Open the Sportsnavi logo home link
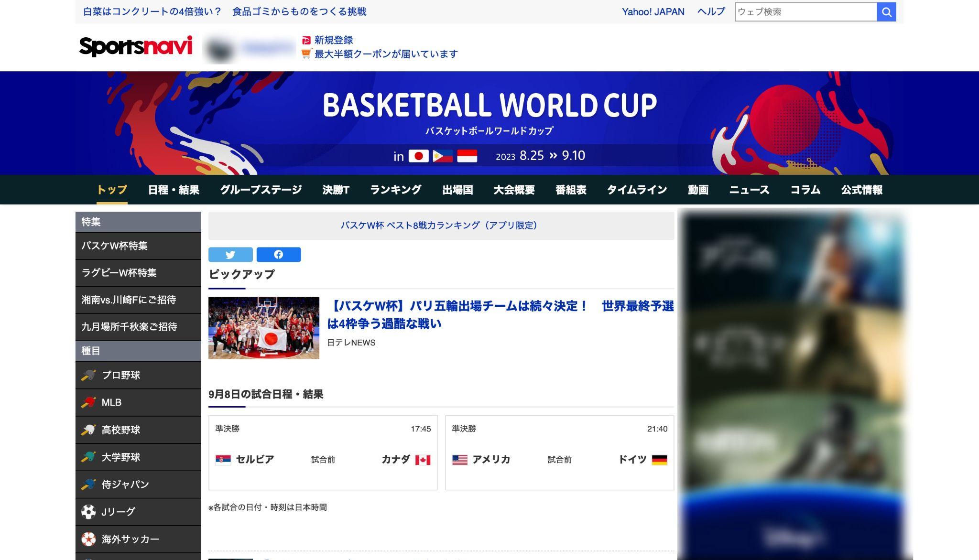Viewport: 979px width, 560px height. pyautogui.click(x=136, y=46)
